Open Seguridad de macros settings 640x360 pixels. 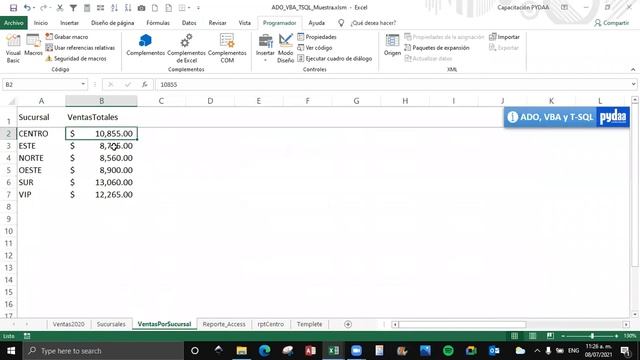(76, 59)
